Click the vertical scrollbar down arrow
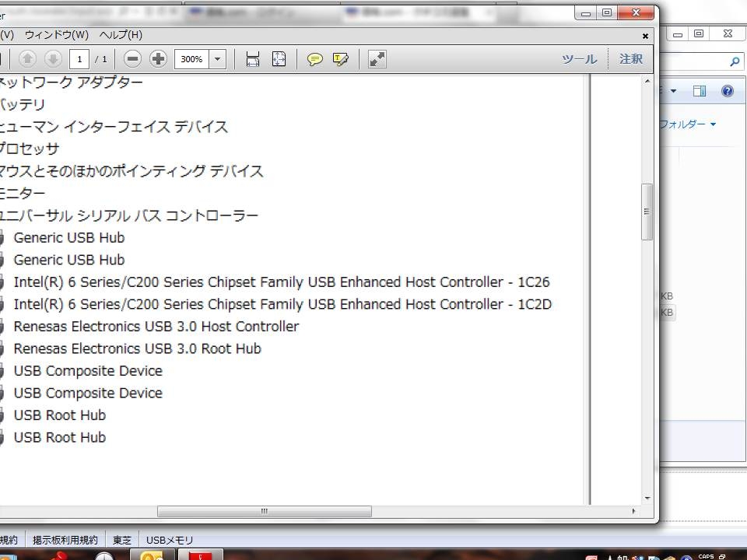 (647, 498)
